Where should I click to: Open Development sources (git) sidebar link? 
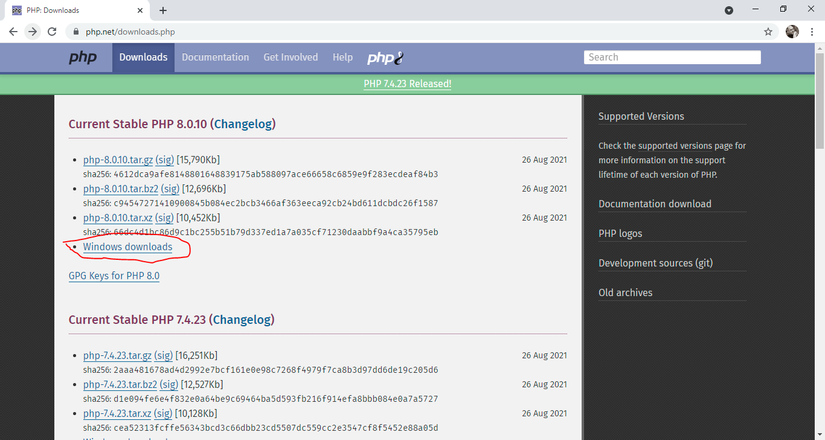[x=655, y=263]
